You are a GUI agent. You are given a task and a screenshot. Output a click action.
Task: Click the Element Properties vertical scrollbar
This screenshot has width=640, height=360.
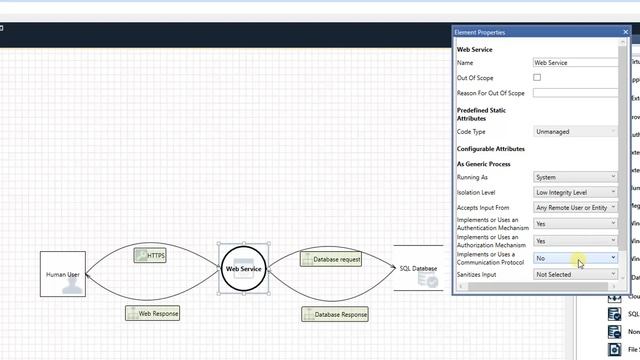point(622,148)
